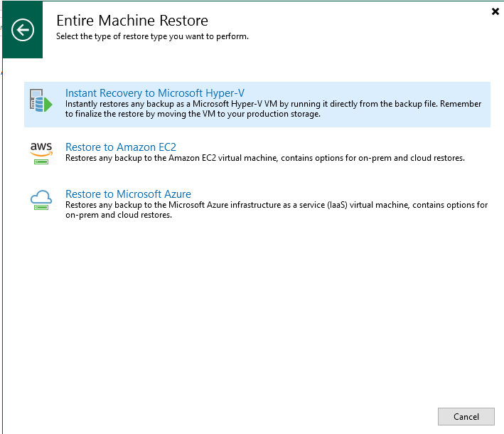Click green play arrow on Hyper-V icon
The height and width of the screenshot is (434, 504).
click(x=48, y=105)
